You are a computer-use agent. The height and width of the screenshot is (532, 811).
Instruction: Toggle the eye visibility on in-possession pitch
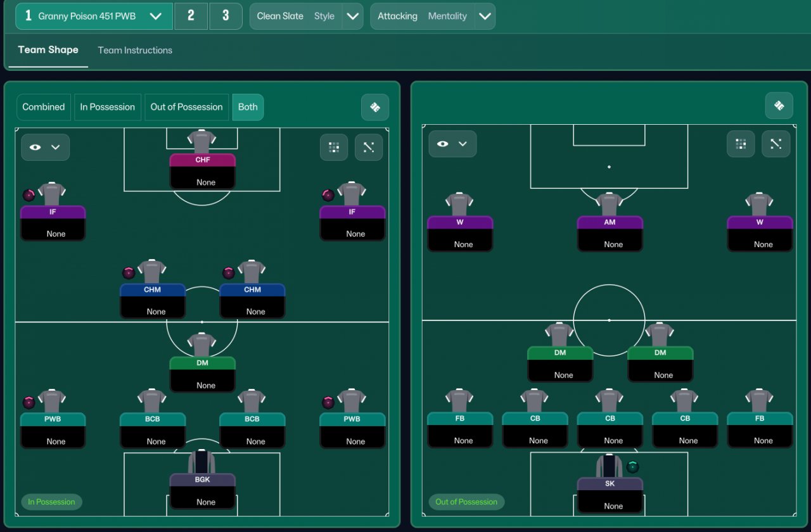point(35,147)
